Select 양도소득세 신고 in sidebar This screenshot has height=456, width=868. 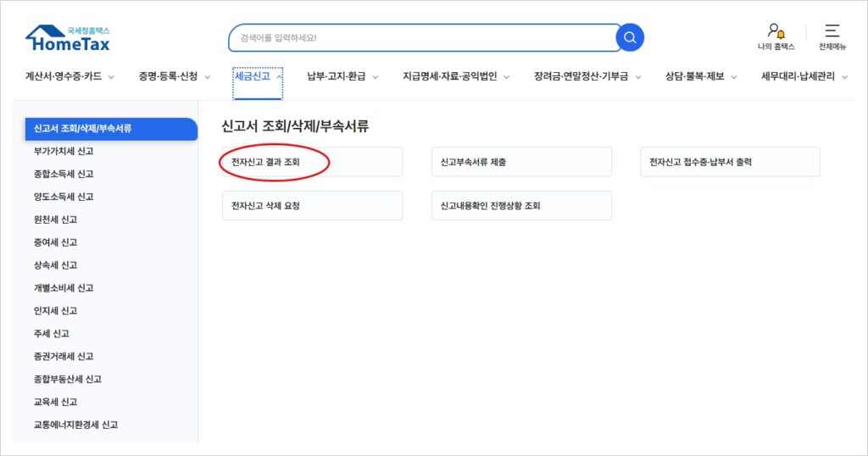click(x=64, y=197)
